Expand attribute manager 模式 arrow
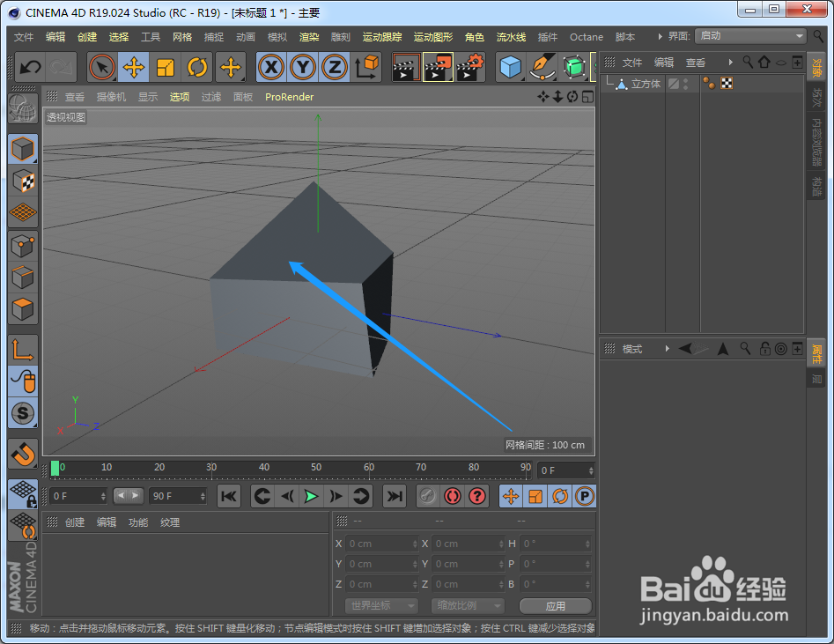The image size is (834, 644). click(667, 349)
